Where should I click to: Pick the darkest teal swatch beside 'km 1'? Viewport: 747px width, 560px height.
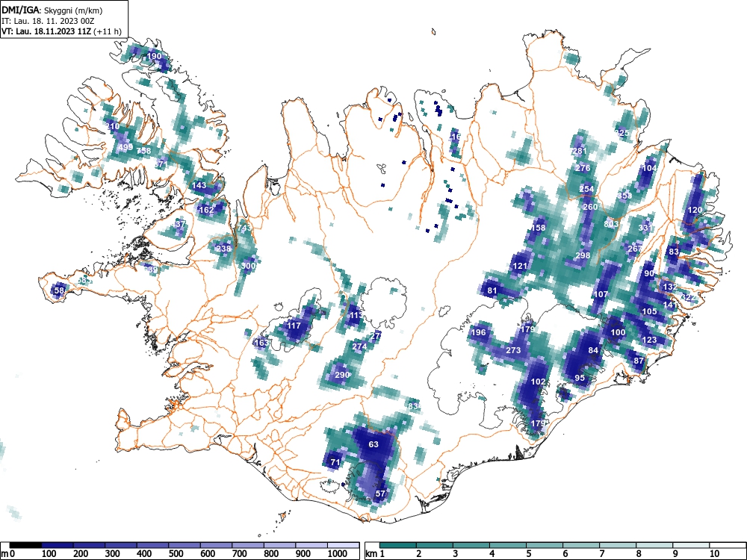point(398,545)
